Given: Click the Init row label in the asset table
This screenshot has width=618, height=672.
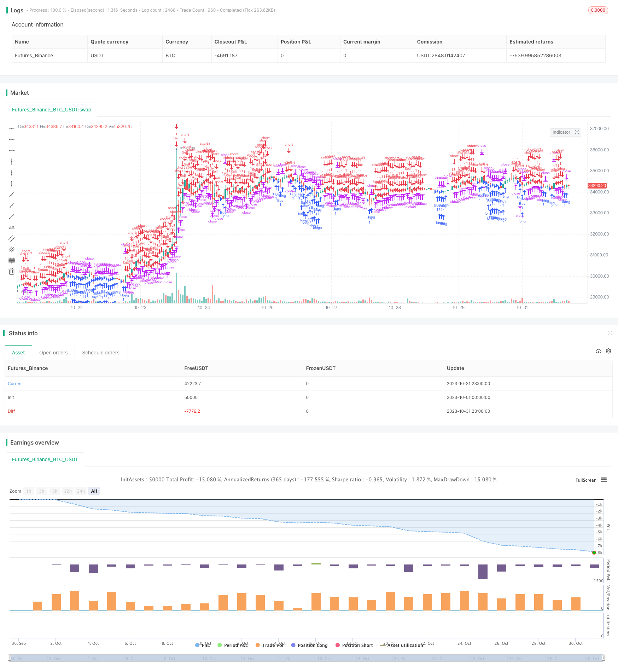Looking at the screenshot, I should click(11, 397).
